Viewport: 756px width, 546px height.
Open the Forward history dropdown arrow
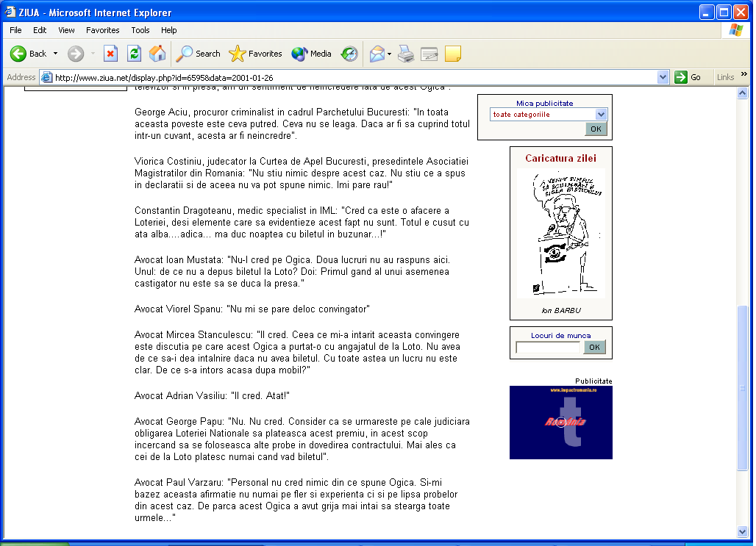pos(93,54)
